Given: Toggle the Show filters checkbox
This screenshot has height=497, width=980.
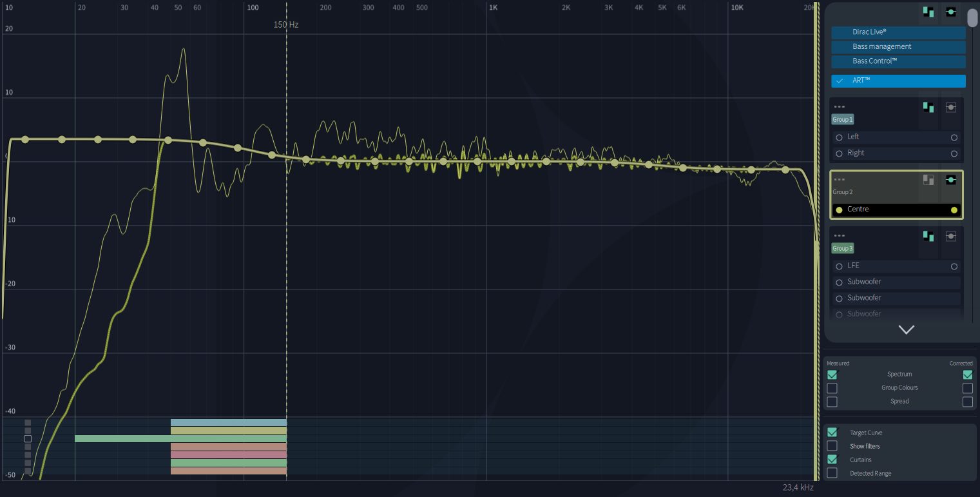Looking at the screenshot, I should click(832, 446).
